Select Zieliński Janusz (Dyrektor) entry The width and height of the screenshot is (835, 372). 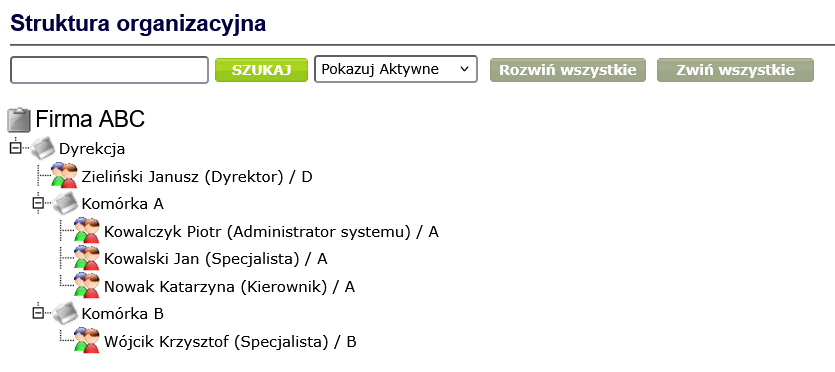[x=197, y=176]
